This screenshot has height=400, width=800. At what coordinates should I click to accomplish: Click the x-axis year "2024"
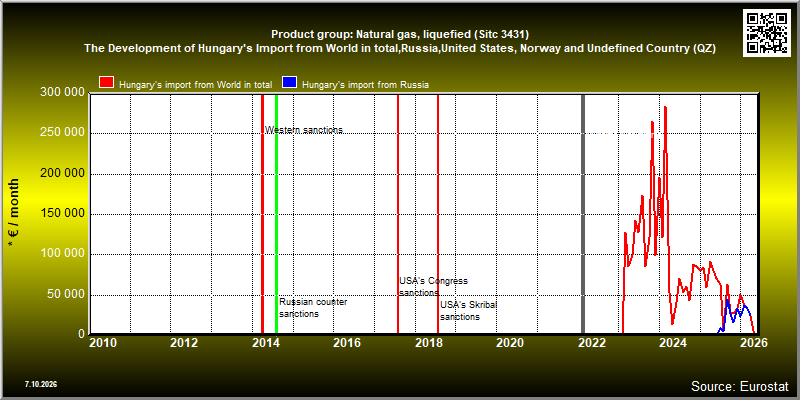point(672,343)
